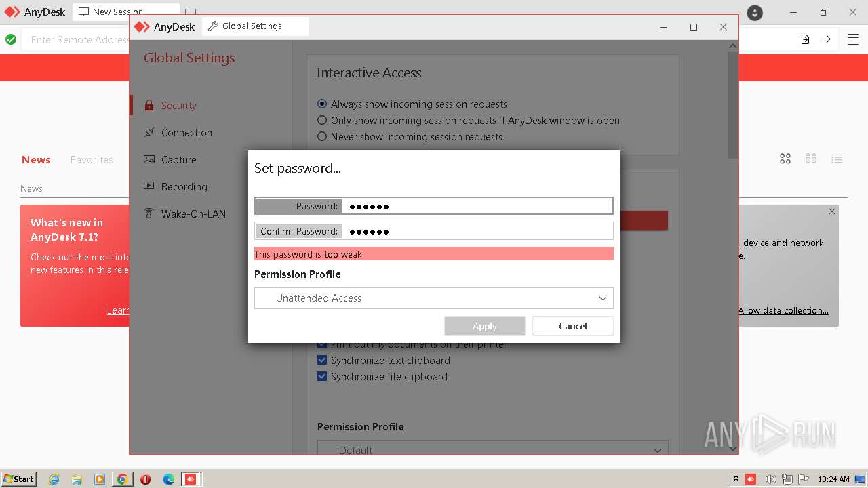Select the News tab
The image size is (868, 488).
click(x=36, y=159)
